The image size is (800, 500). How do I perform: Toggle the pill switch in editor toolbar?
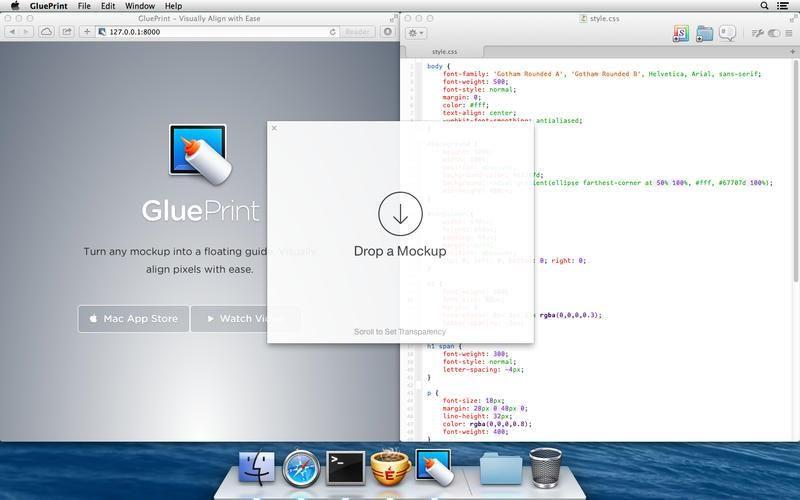tap(774, 33)
